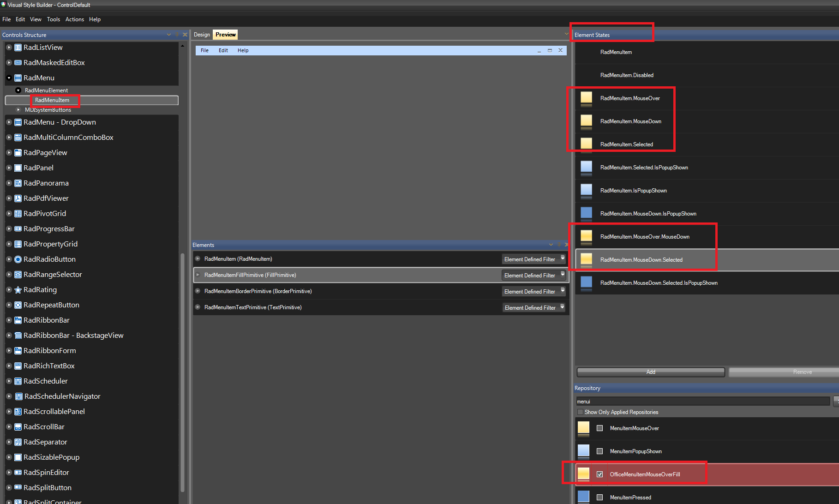Screen dimensions: 839x504
Task: Check the MenuItemPopupShown repository checkbox
Action: pyautogui.click(x=599, y=451)
